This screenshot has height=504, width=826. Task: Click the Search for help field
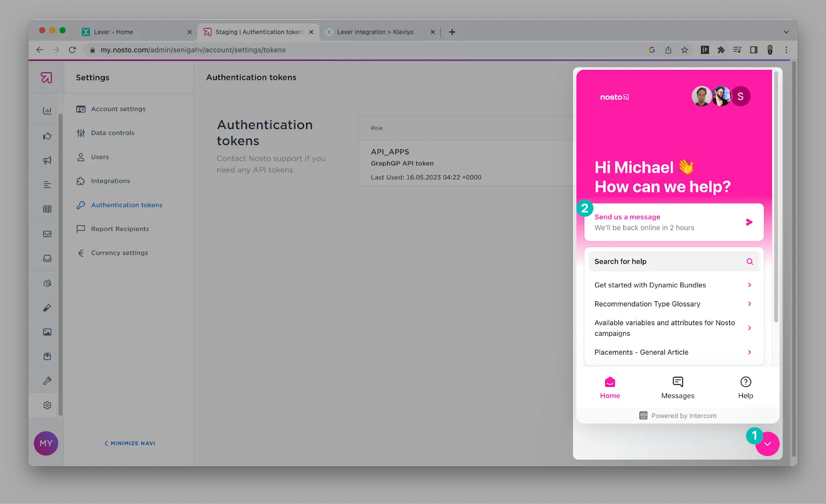coord(674,262)
